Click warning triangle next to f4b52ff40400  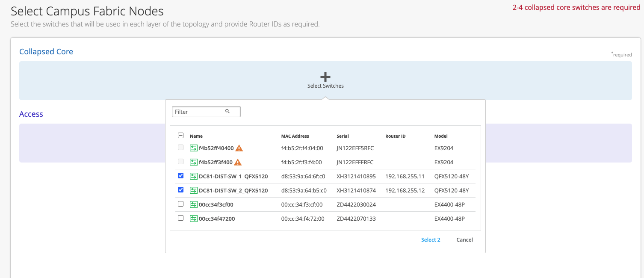click(239, 148)
